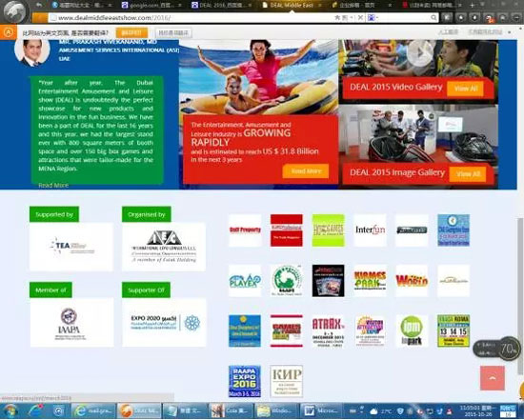Image resolution: width=524 pixels, height=420 pixels.
Task: Play the DEAL 2015 video thumbnail
Action: tap(420, 52)
